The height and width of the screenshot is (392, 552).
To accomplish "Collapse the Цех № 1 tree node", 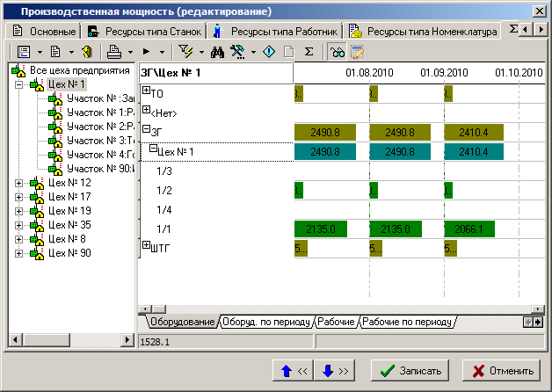I will pyautogui.click(x=19, y=84).
